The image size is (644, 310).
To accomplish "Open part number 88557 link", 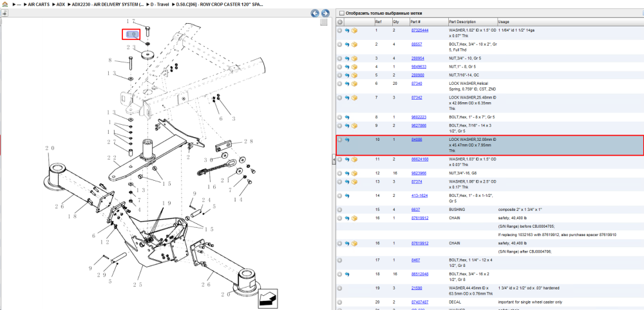I will pos(417,44).
